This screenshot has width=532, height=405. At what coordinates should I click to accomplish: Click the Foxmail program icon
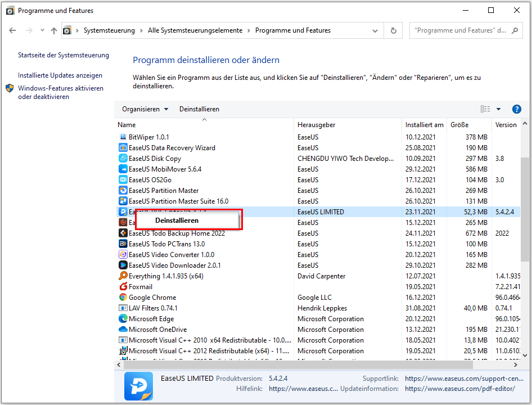(x=123, y=287)
